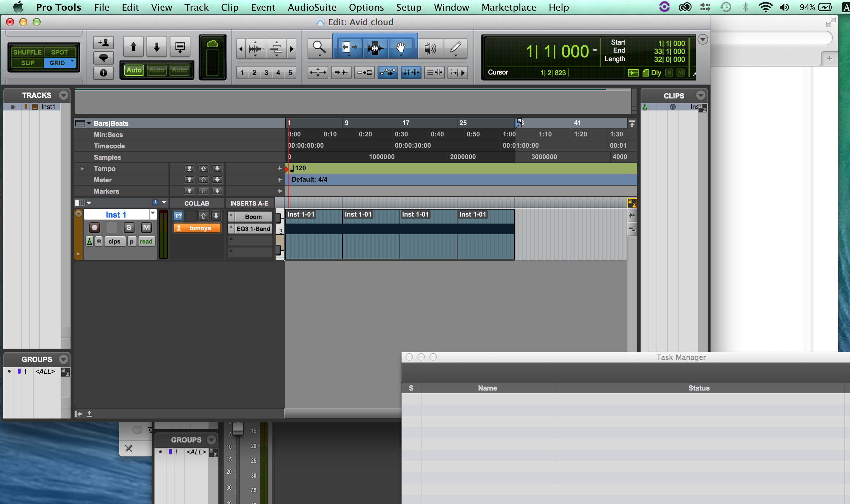Click the track sharing icon in COLLAB column
The image size is (850, 504).
[x=178, y=215]
